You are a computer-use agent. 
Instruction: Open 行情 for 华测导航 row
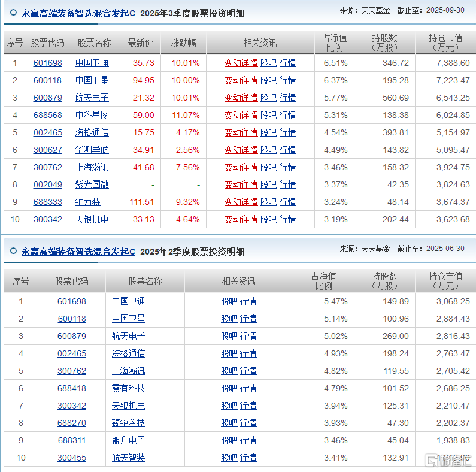287,150
